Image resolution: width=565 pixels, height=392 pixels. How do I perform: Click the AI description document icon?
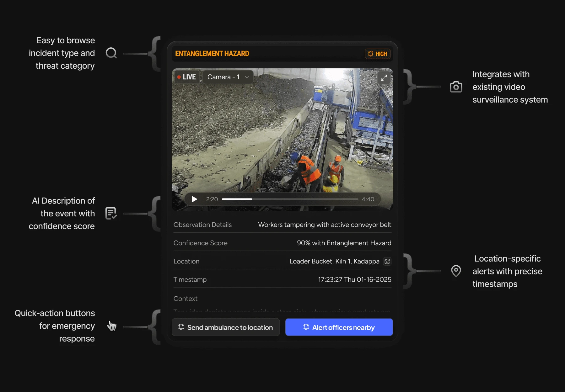111,213
